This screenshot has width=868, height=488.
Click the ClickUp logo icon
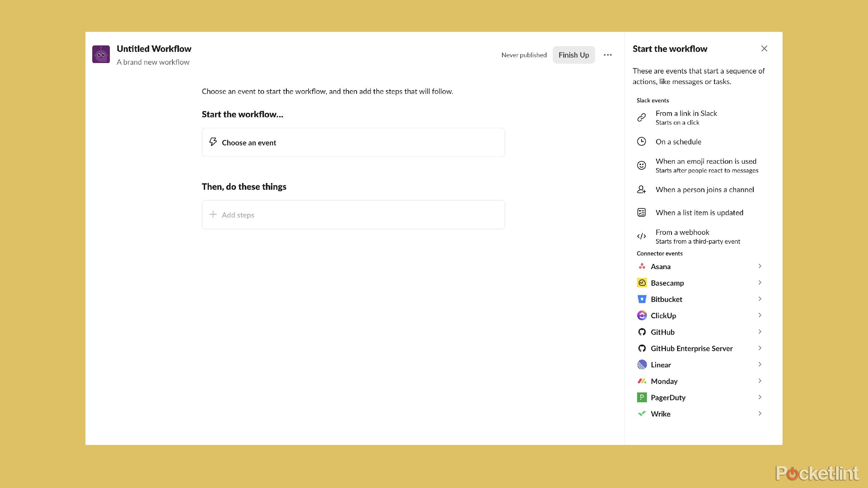tap(642, 316)
